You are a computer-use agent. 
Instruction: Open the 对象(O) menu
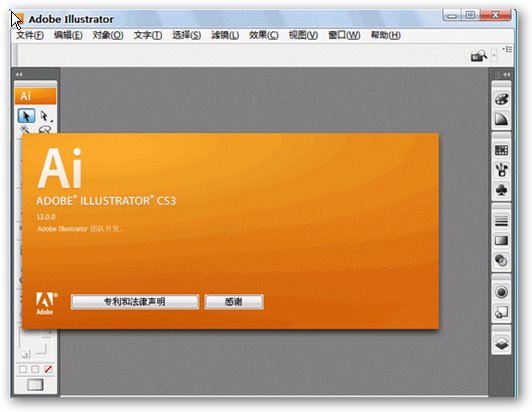[x=108, y=35]
